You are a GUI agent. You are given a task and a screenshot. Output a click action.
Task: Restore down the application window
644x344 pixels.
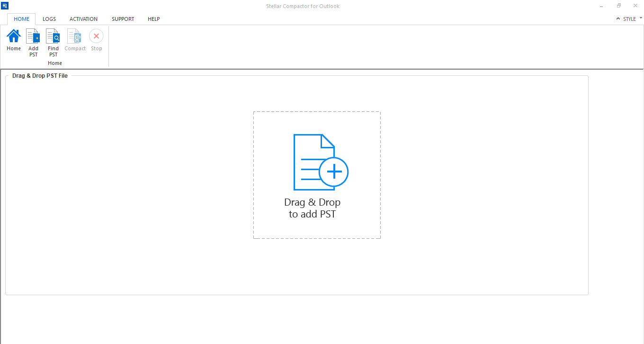coord(618,6)
